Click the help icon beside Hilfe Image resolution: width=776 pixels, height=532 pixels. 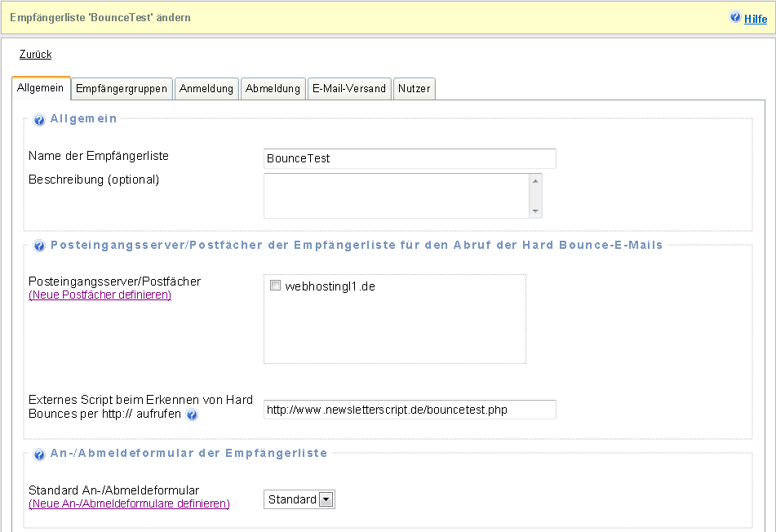(x=735, y=17)
